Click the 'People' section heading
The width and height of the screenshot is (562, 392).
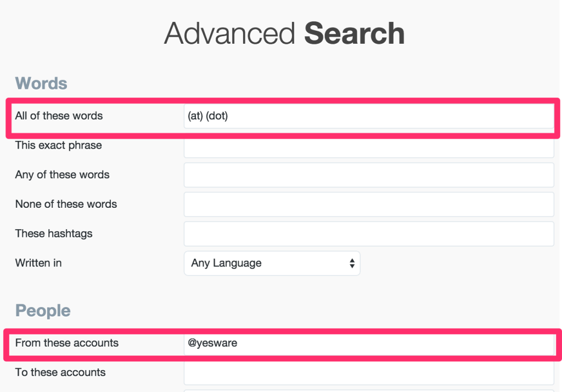coord(43,310)
